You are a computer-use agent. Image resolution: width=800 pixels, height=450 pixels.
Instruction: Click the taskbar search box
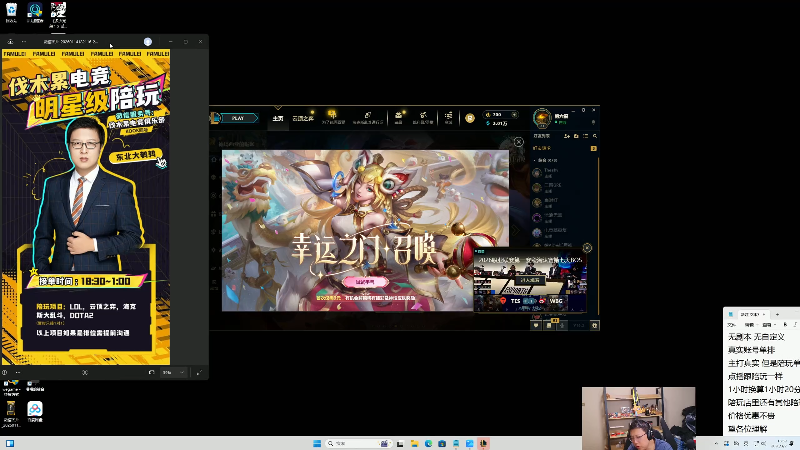pyautogui.click(x=359, y=443)
